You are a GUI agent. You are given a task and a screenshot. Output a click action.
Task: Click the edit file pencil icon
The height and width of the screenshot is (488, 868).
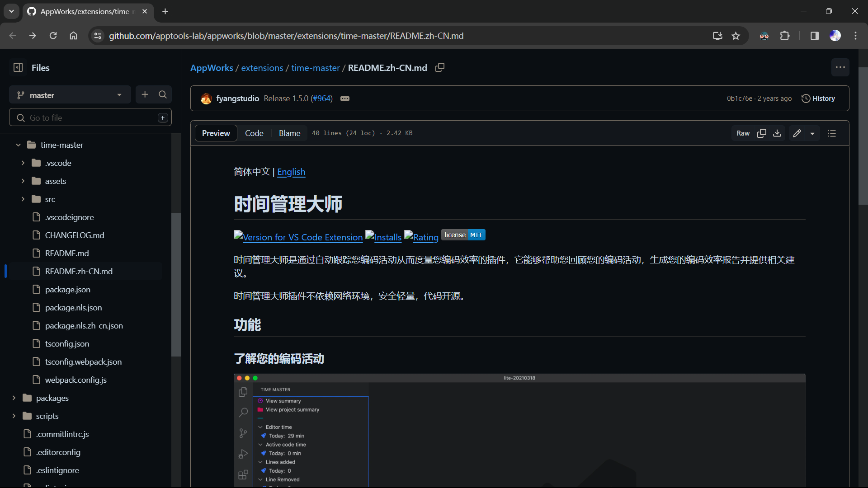(x=797, y=133)
